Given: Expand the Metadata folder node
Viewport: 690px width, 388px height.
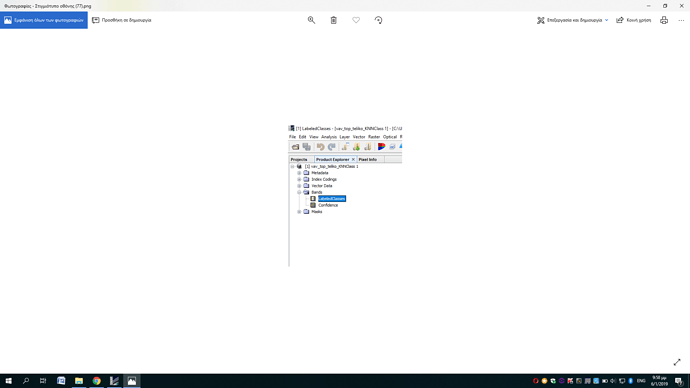Looking at the screenshot, I should point(299,173).
